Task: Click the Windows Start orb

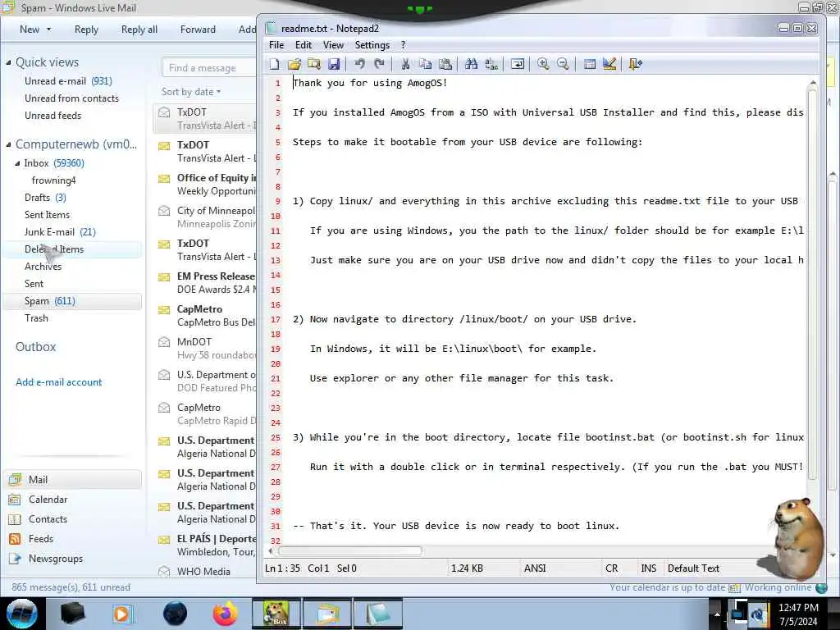Action: point(22,614)
